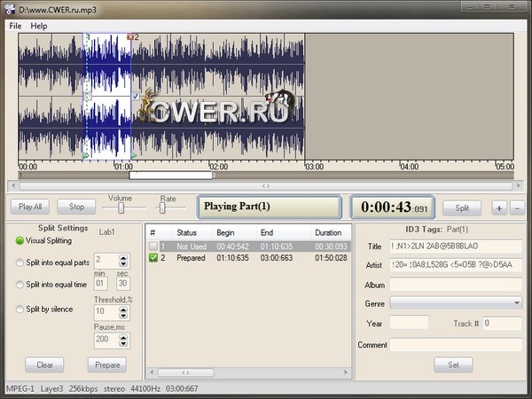Viewport: 532px width, 399px height.
Task: Select the Visual Splitting radio option
Action: (20, 240)
